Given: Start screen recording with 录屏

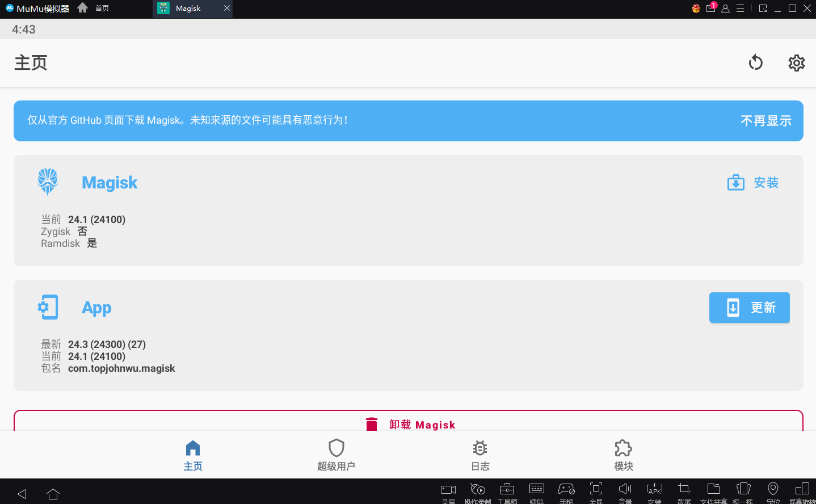Looking at the screenshot, I should point(448,489).
